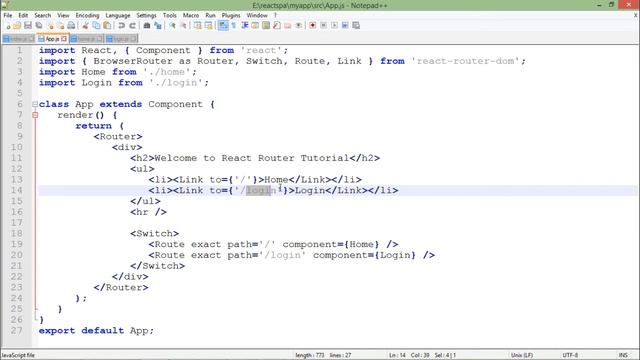
Task: Click 'export default App;' code line
Action: click(x=96, y=331)
